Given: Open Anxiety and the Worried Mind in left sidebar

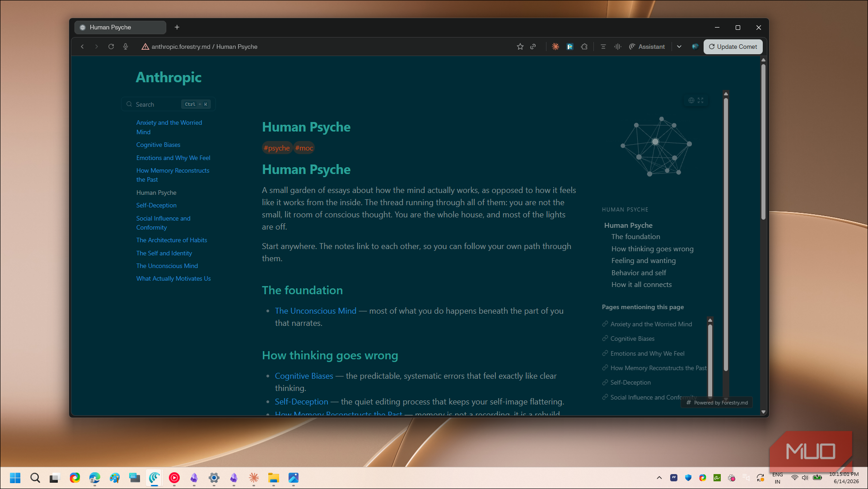Looking at the screenshot, I should pyautogui.click(x=169, y=127).
